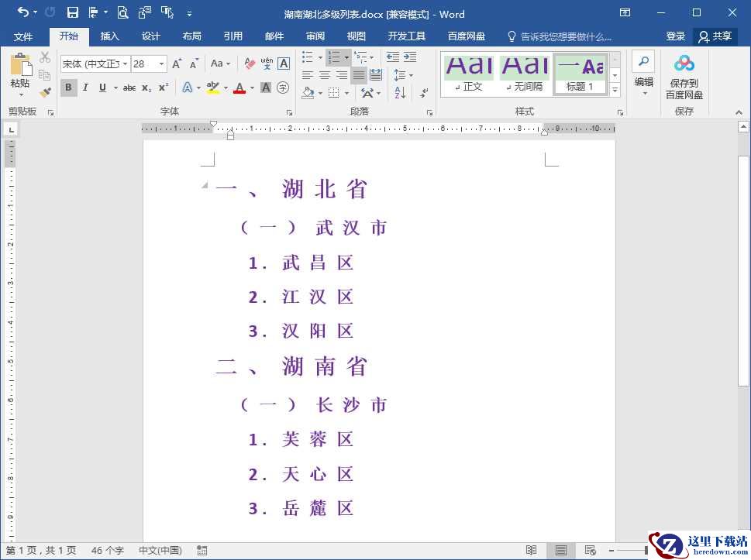This screenshot has width=751, height=560.
Task: Activate the Format Painter brush
Action: pyautogui.click(x=45, y=92)
